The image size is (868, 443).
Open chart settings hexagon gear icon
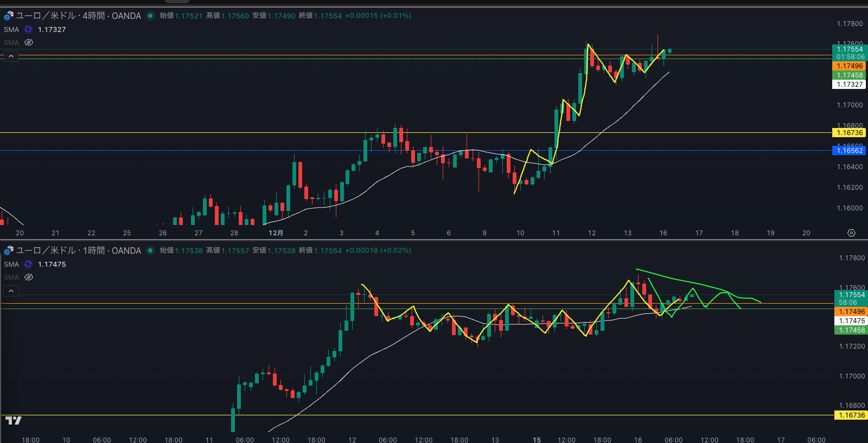coord(851,233)
